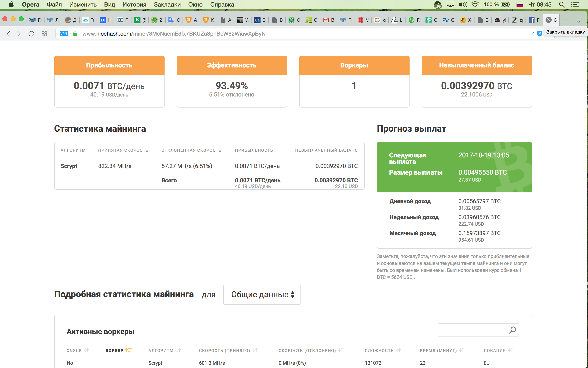This screenshot has height=368, width=588.
Task: Open the ad blocker shield icon
Action: [540, 34]
